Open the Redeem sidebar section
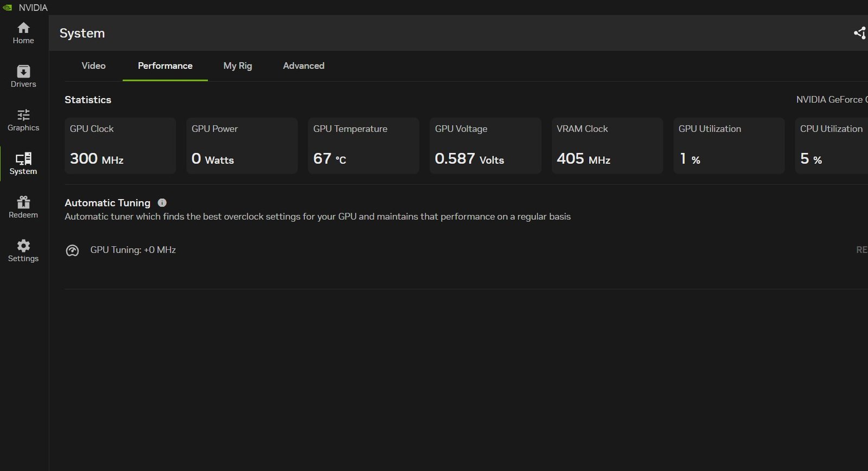 click(23, 207)
